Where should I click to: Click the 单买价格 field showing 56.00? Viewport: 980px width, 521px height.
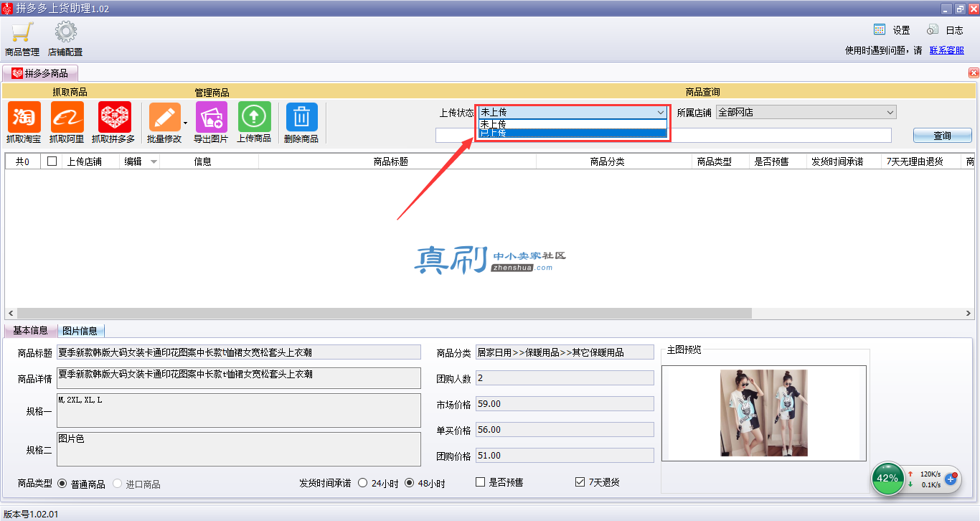pos(565,430)
